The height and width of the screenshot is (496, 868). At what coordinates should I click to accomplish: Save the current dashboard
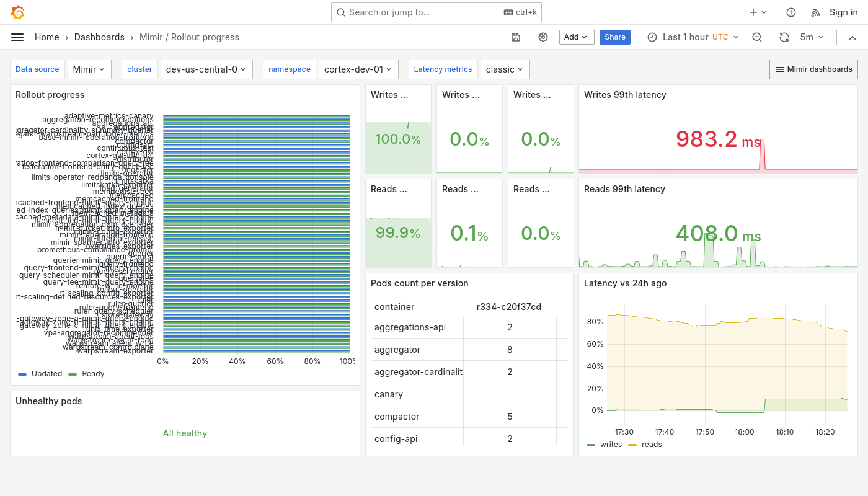[515, 37]
